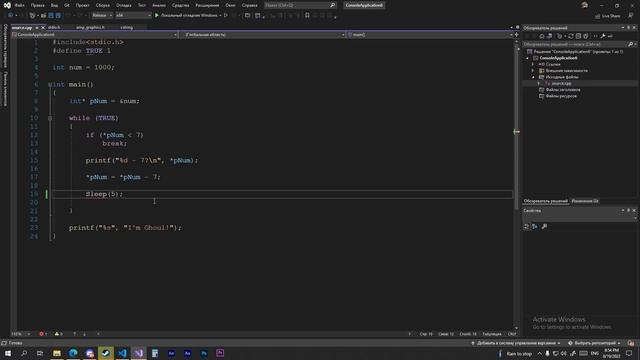Collapse the main() function outline
The height and width of the screenshot is (360, 640).
tap(50, 84)
